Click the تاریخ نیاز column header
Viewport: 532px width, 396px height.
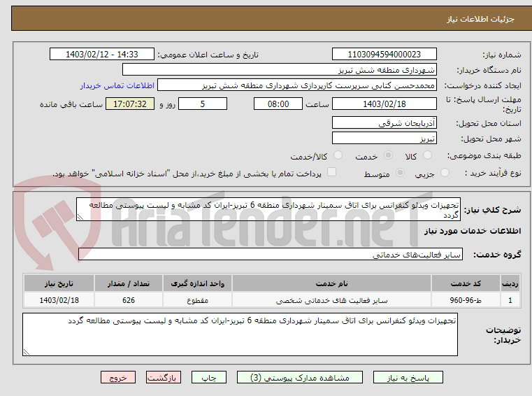59,283
